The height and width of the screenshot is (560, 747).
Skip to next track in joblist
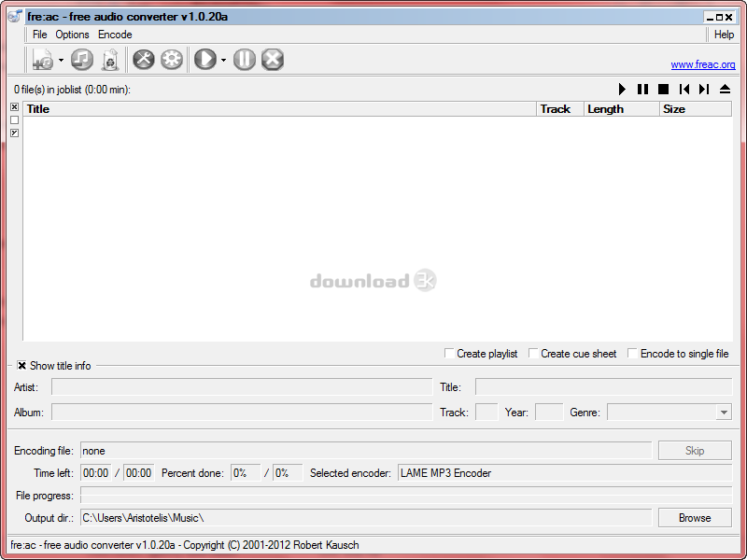point(704,89)
